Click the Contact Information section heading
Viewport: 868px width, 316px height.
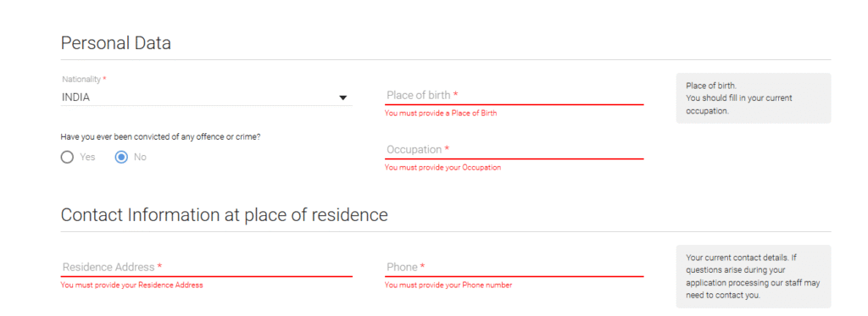tap(224, 214)
